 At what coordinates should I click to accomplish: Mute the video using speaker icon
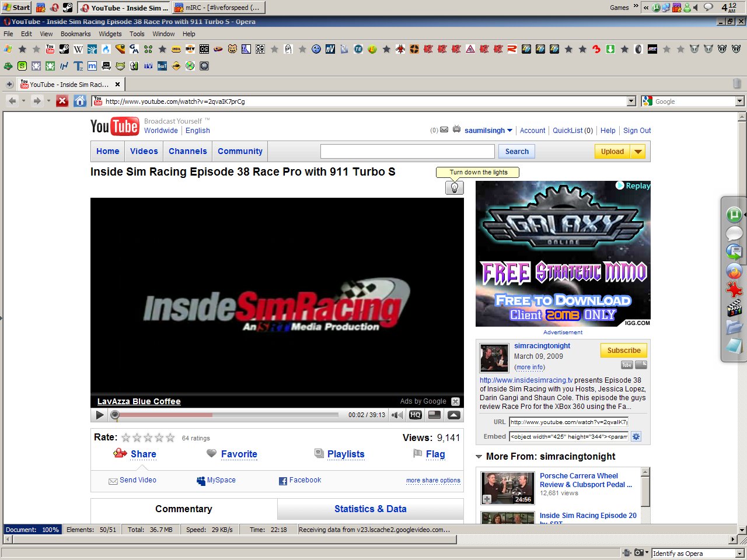point(397,415)
